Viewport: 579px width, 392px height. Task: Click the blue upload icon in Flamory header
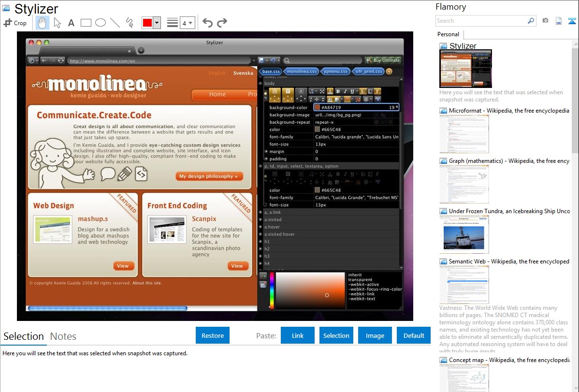pyautogui.click(x=572, y=21)
